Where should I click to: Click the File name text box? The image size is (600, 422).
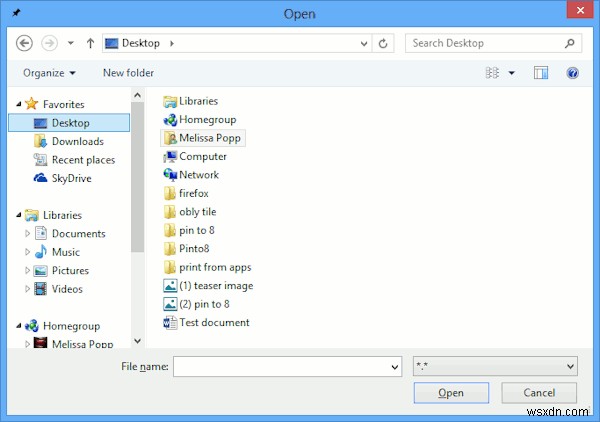[281, 367]
